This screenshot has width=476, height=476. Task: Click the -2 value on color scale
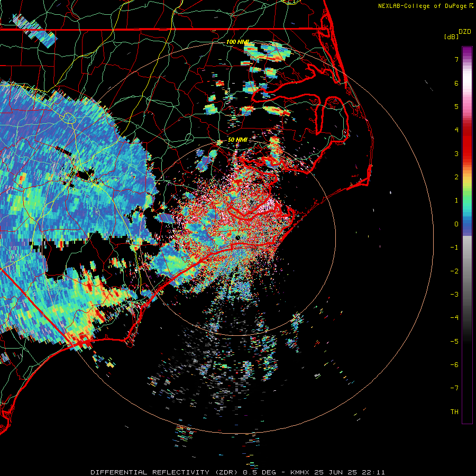pyautogui.click(x=454, y=271)
